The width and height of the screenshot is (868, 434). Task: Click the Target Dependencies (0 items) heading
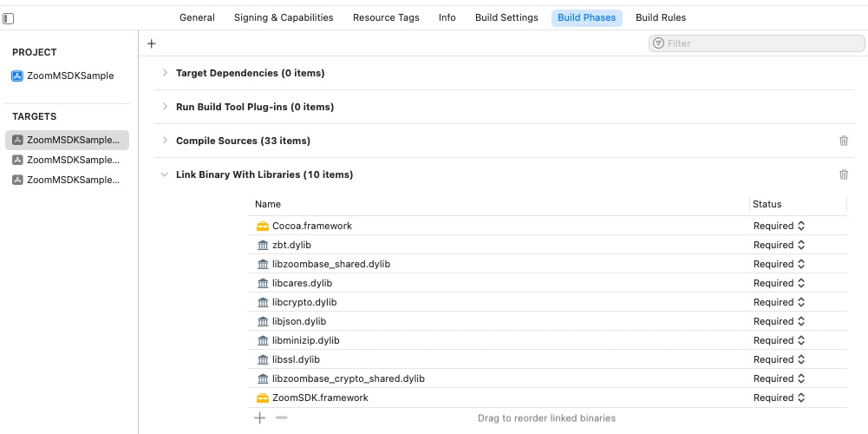click(x=251, y=73)
